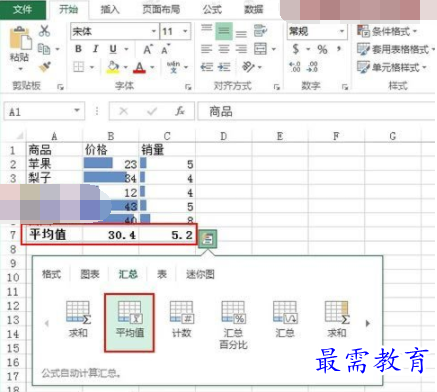Screen dimensions: 437x392
Task: Apply currency dollar format
Action: [x=295, y=49]
